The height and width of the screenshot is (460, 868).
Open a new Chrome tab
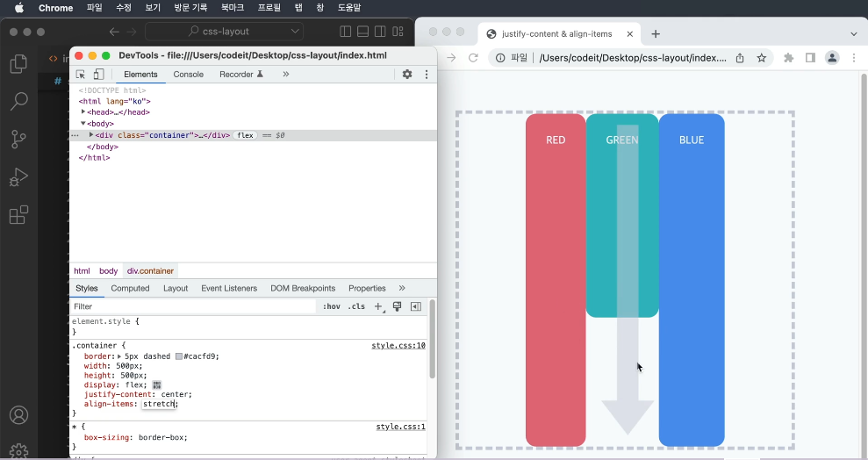click(656, 33)
